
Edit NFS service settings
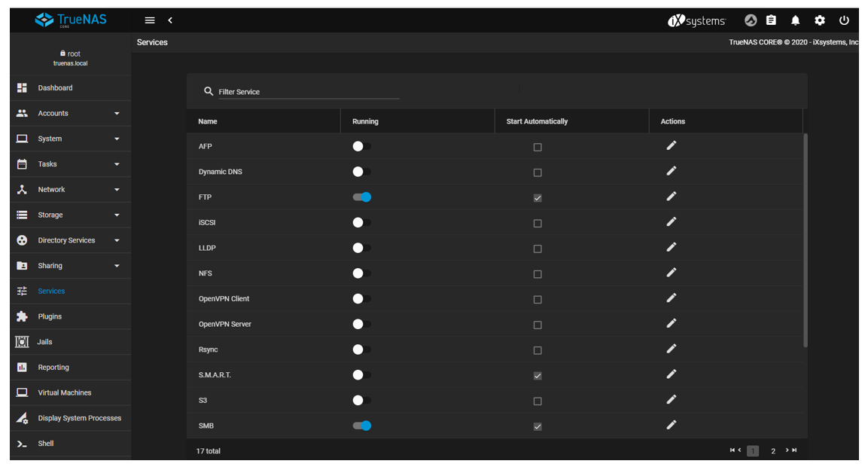point(671,273)
